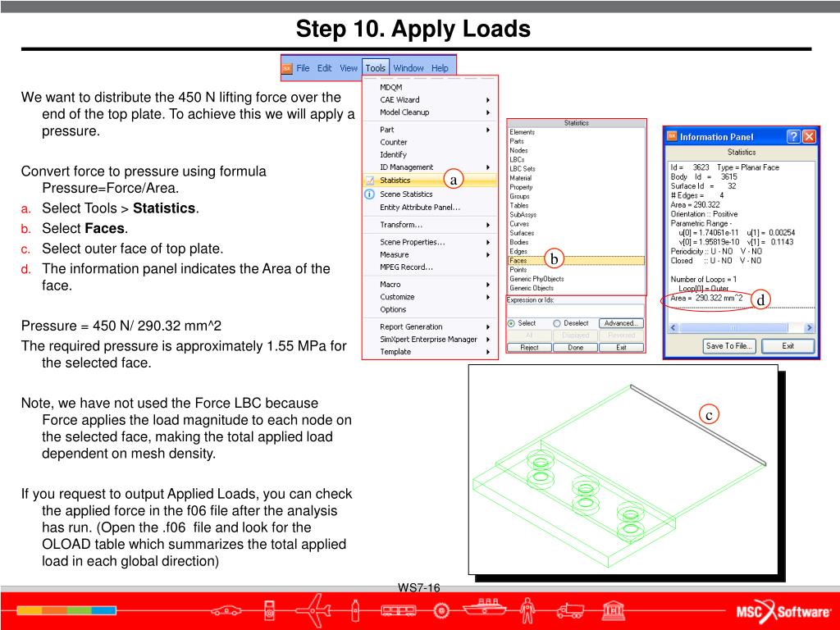Screen dimensions: 840x630
Task: Choose MDQM from Tools menu
Action: coord(391,87)
